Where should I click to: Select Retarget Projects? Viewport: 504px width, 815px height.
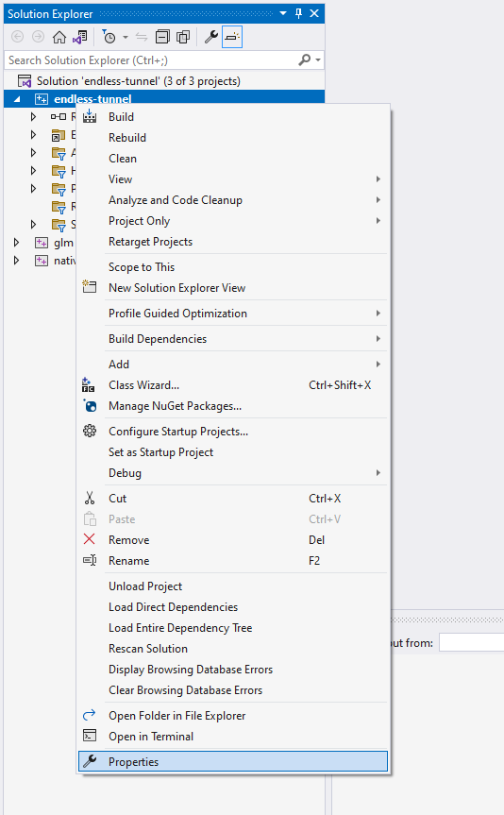pyautogui.click(x=233, y=242)
